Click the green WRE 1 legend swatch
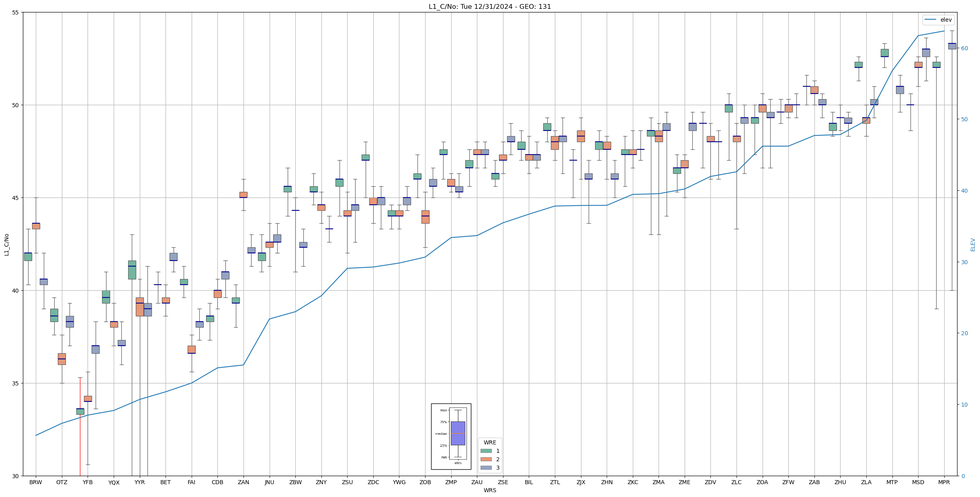 click(x=486, y=451)
